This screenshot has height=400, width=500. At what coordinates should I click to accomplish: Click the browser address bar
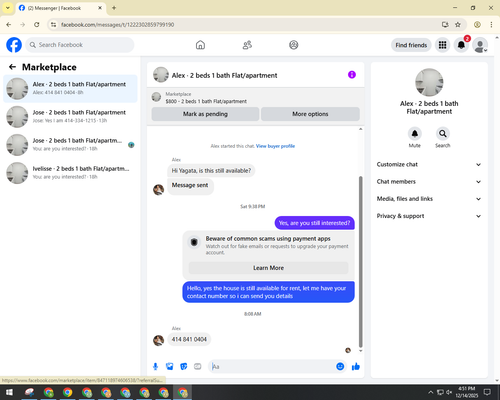(x=248, y=25)
